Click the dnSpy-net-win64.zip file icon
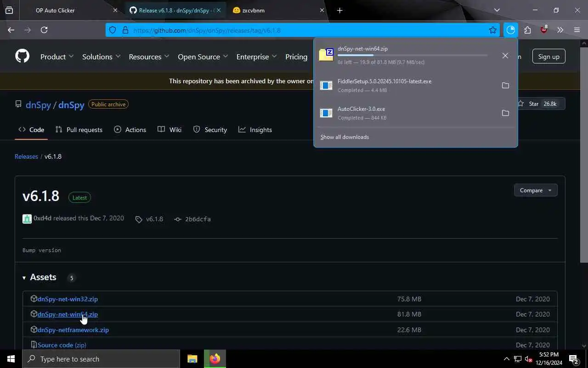 [326, 55]
